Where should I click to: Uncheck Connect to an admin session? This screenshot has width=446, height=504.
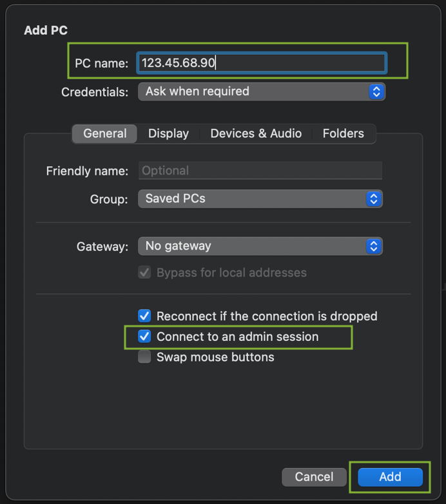[x=144, y=336]
